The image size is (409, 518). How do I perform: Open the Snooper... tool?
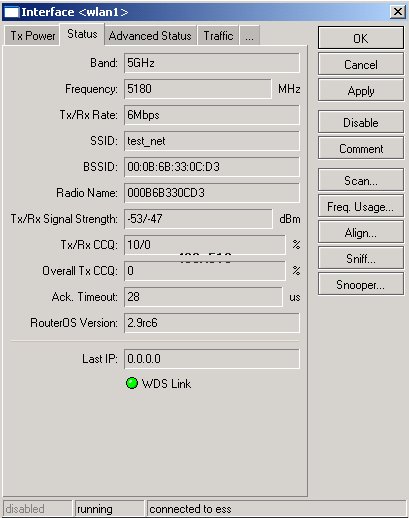pyautogui.click(x=361, y=284)
